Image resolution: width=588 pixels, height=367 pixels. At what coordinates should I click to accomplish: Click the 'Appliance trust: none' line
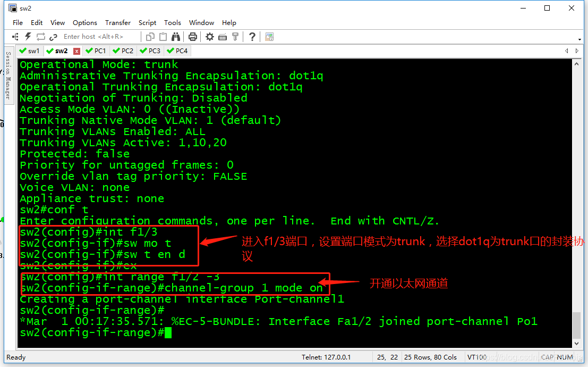click(x=92, y=199)
